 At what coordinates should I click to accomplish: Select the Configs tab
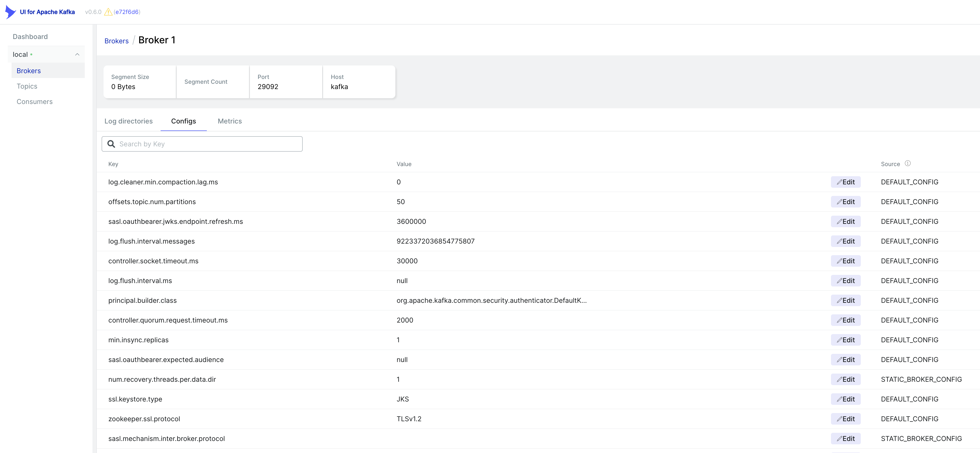(183, 121)
